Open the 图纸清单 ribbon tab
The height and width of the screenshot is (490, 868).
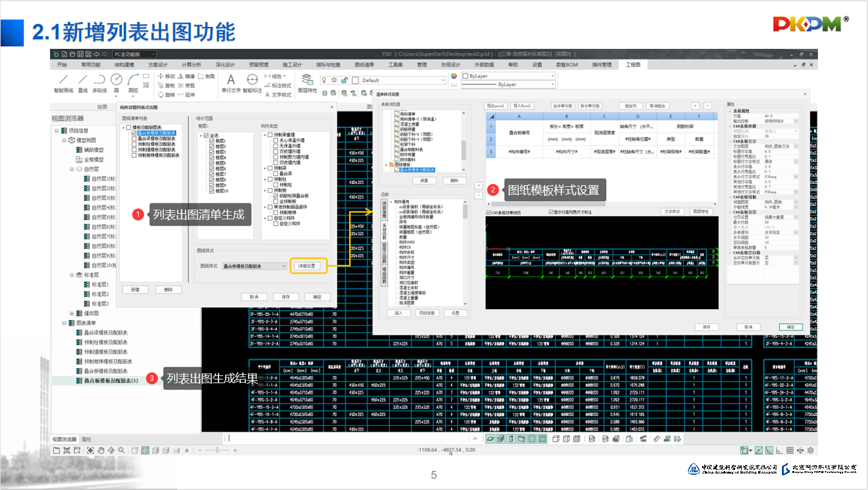coord(366,65)
